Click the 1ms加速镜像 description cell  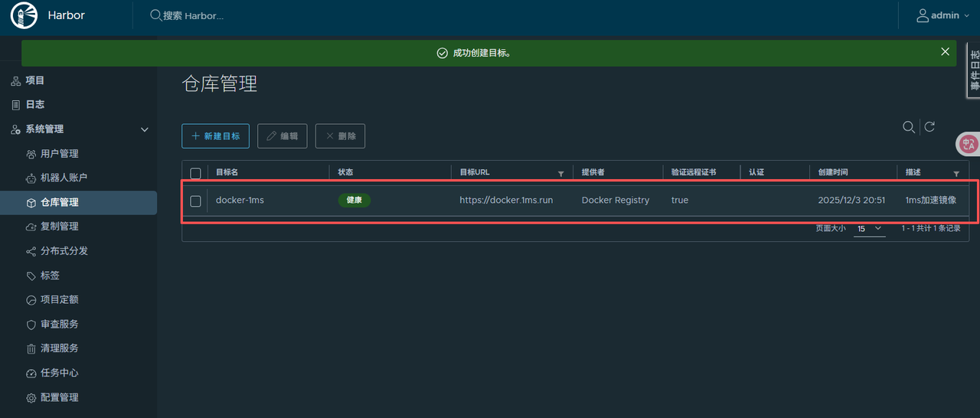(931, 200)
